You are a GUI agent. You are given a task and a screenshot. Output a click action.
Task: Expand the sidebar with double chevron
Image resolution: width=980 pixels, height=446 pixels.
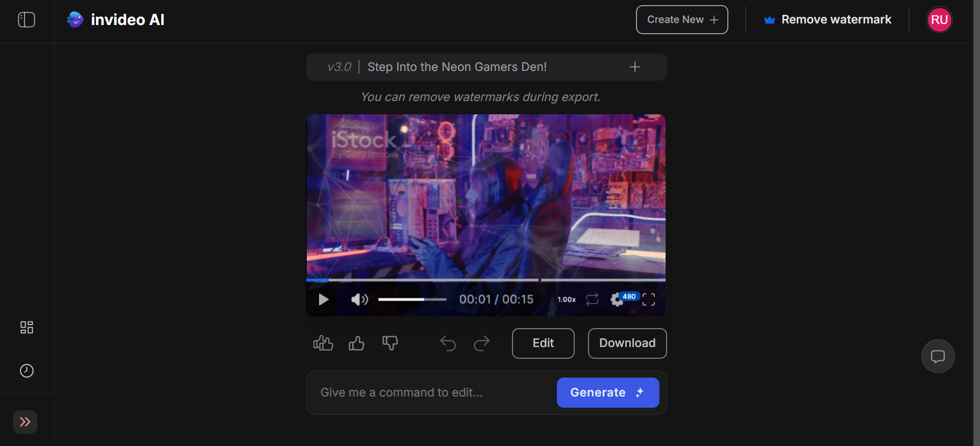click(25, 422)
